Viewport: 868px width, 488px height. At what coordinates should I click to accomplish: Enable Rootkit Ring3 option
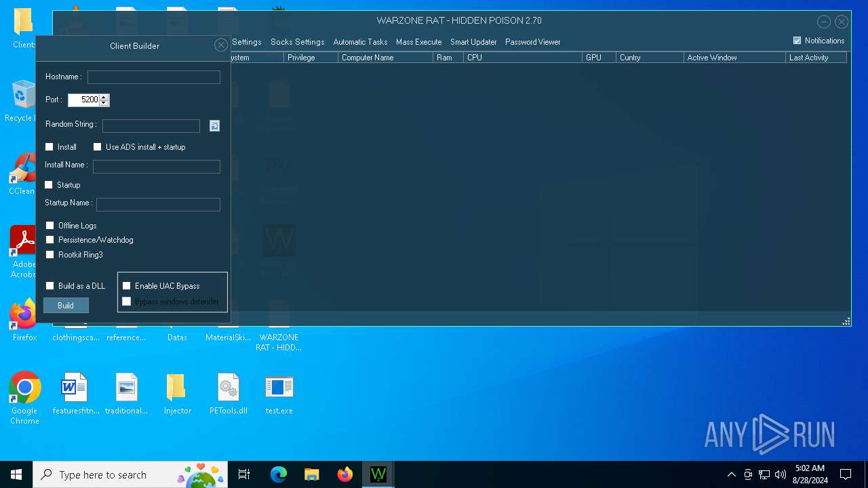(x=50, y=255)
